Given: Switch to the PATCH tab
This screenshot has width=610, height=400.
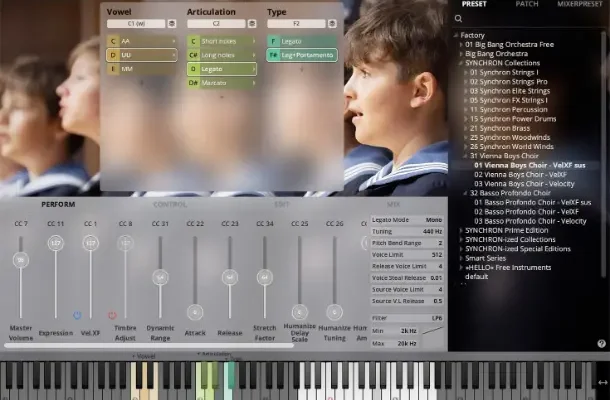Looking at the screenshot, I should click(x=527, y=4).
